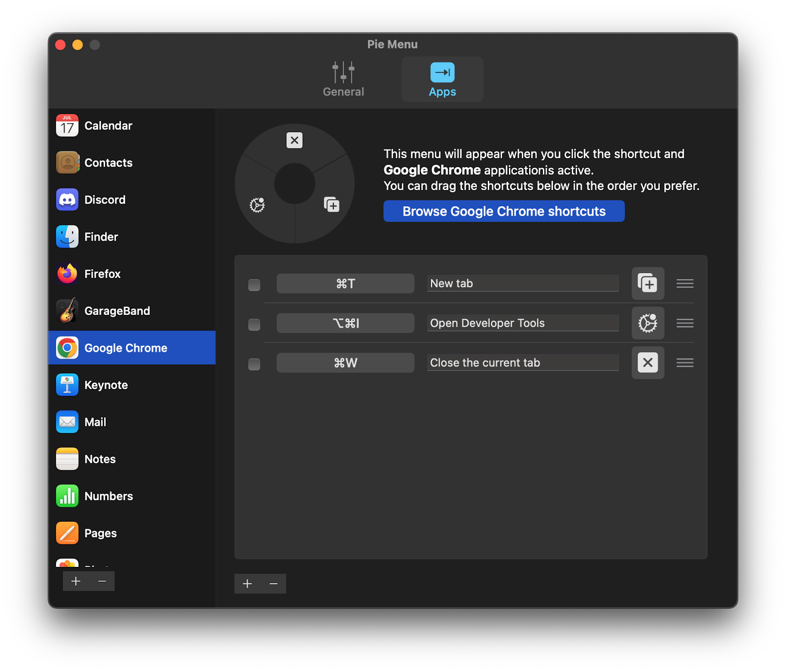786x672 pixels.
Task: Click the reorder handle on Developer Tools row
Action: pos(685,323)
